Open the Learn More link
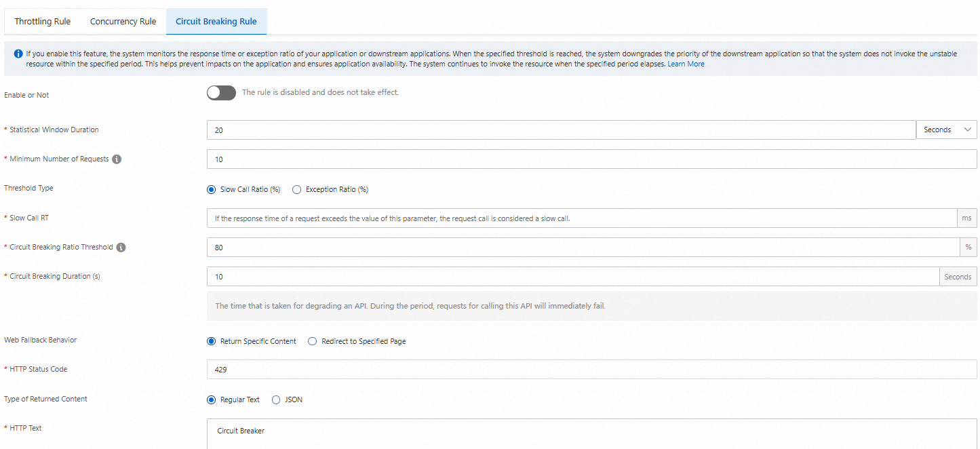Viewport: 980px width, 449px height. [x=686, y=64]
